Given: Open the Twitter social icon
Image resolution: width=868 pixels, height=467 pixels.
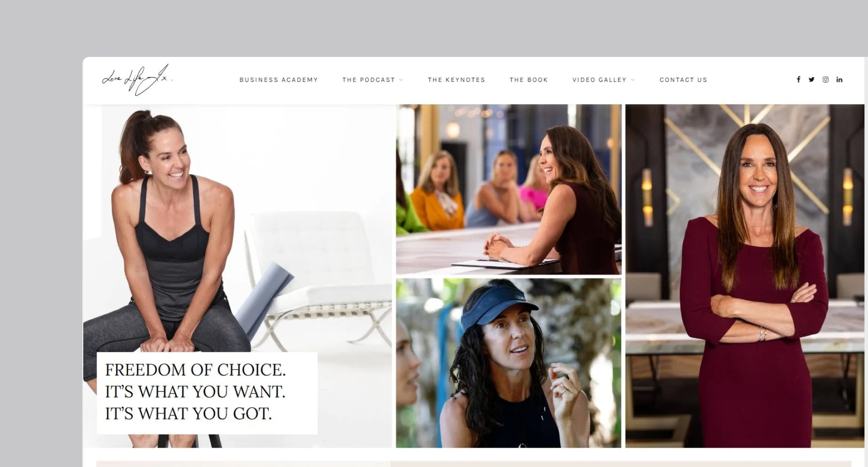Looking at the screenshot, I should [812, 79].
